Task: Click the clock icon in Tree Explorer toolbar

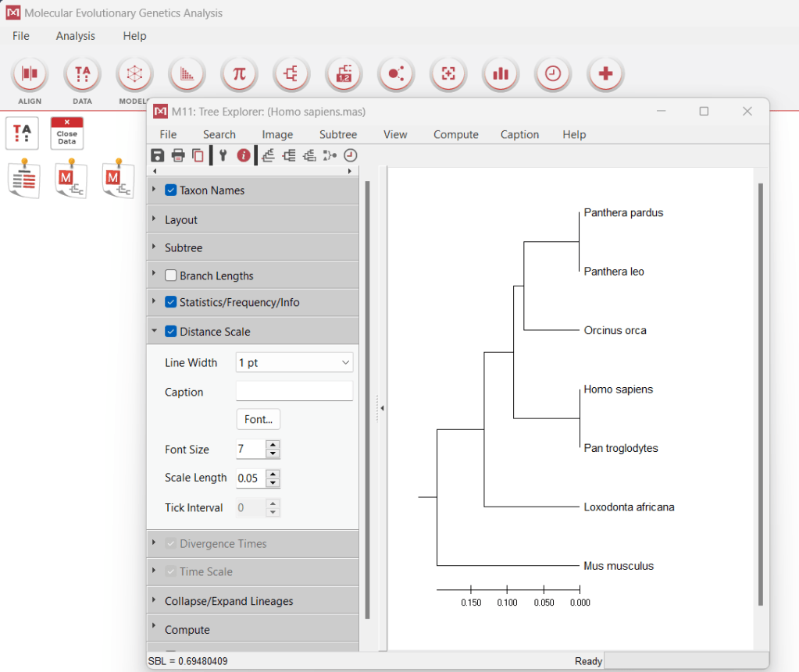Action: (x=350, y=155)
